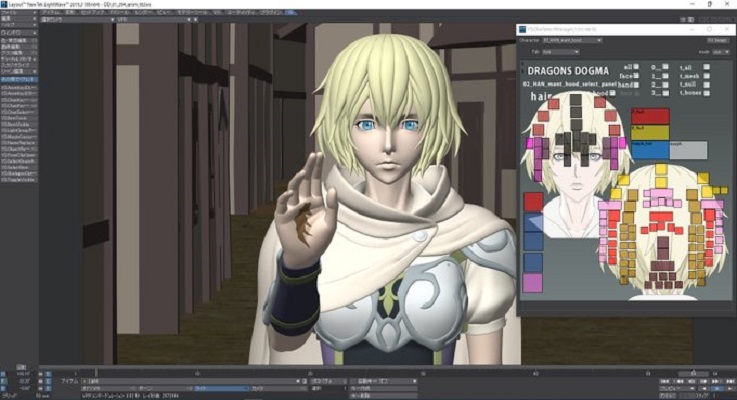Click the キー作成 (Create Key) button
737x400 pixels.
click(x=383, y=389)
